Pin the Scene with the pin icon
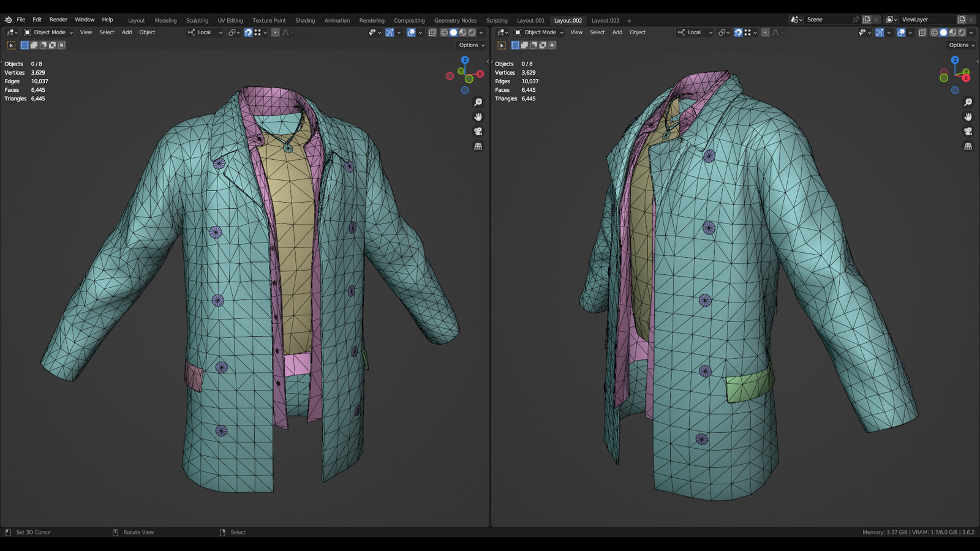 pos(856,20)
